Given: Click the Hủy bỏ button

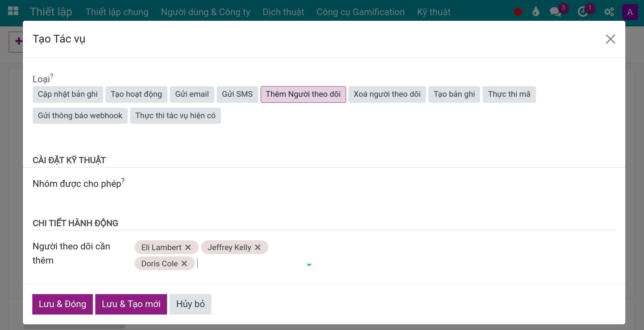Looking at the screenshot, I should tap(190, 304).
